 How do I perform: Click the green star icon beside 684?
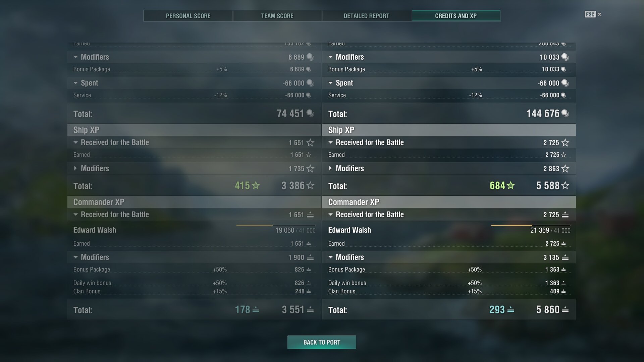pos(511,185)
